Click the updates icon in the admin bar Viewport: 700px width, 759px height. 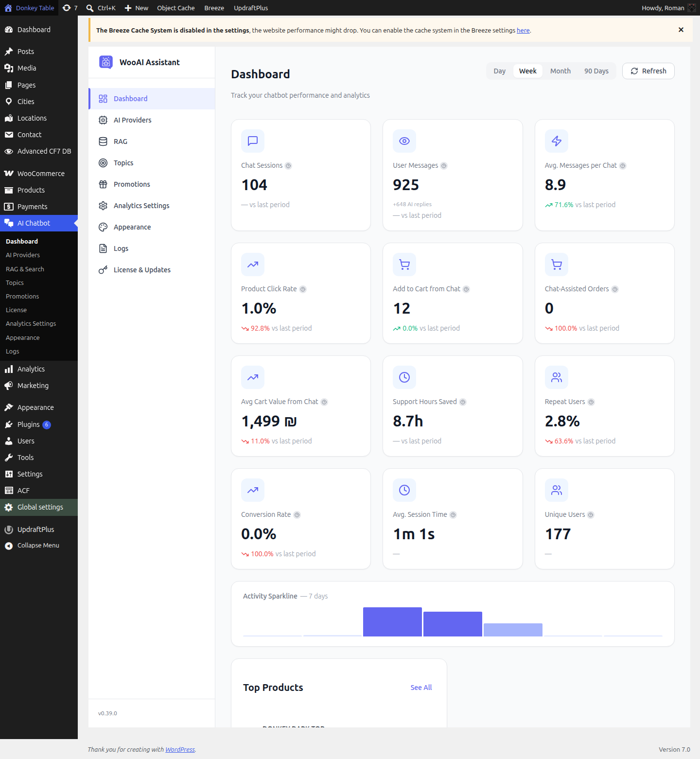click(x=67, y=8)
